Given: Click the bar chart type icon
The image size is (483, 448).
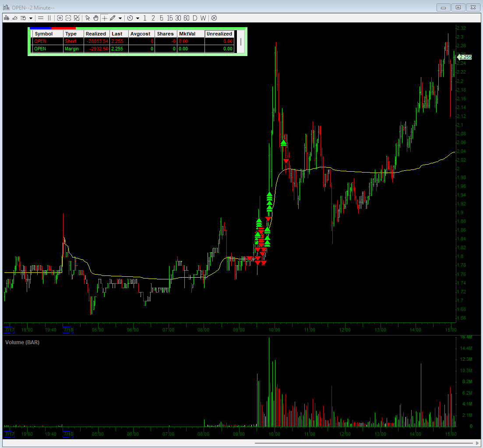Looking at the screenshot, I should [7, 18].
